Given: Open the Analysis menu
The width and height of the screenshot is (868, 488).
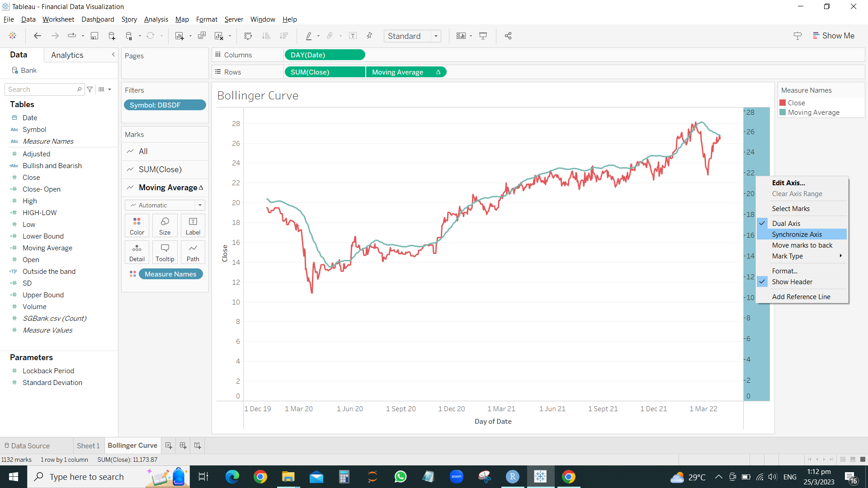Looking at the screenshot, I should tap(156, 19).
